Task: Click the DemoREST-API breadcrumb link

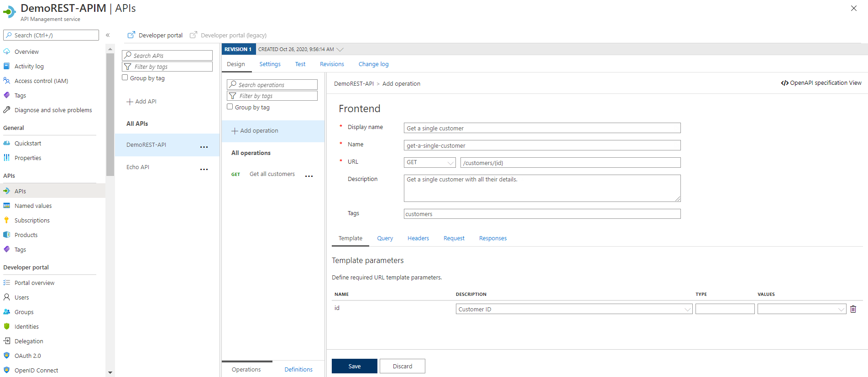Action: point(354,84)
